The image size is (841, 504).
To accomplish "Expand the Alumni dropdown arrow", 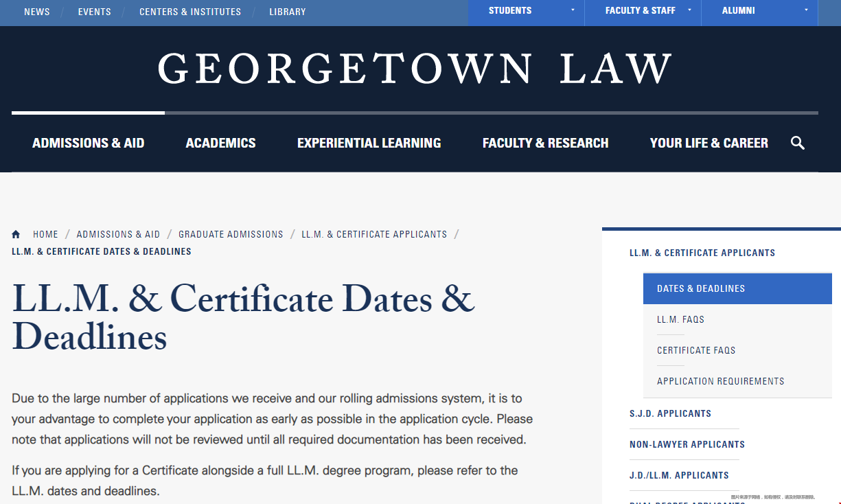I will [807, 10].
